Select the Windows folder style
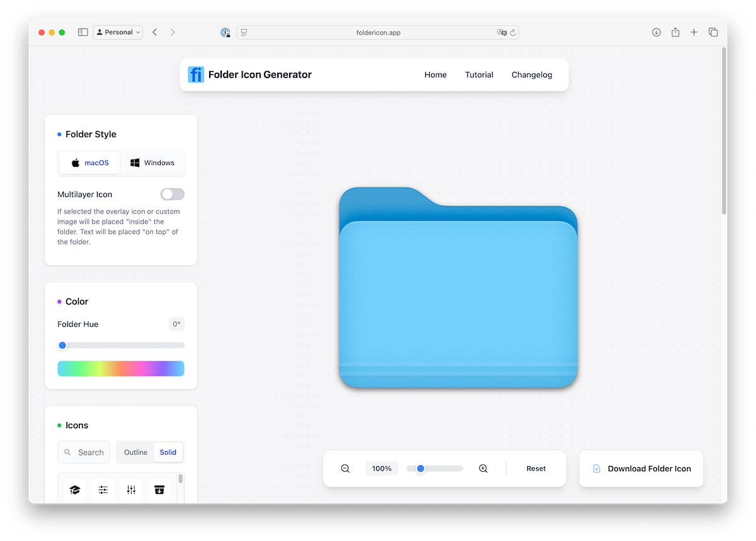 click(152, 162)
